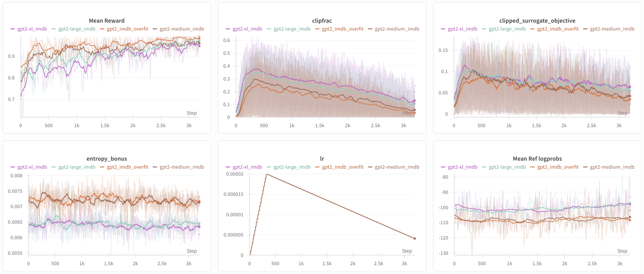
Task: Click the entropy_bonus chart title
Action: click(x=107, y=159)
